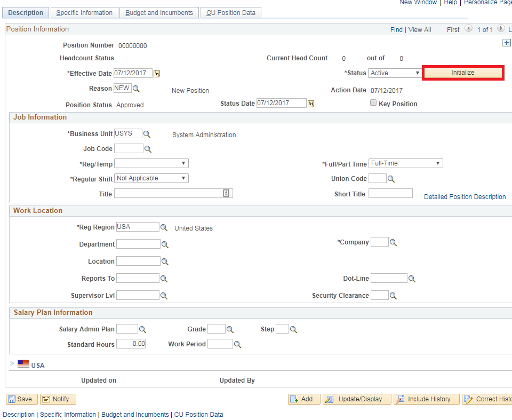Look up Location values
512x420 pixels.
[x=165, y=261]
